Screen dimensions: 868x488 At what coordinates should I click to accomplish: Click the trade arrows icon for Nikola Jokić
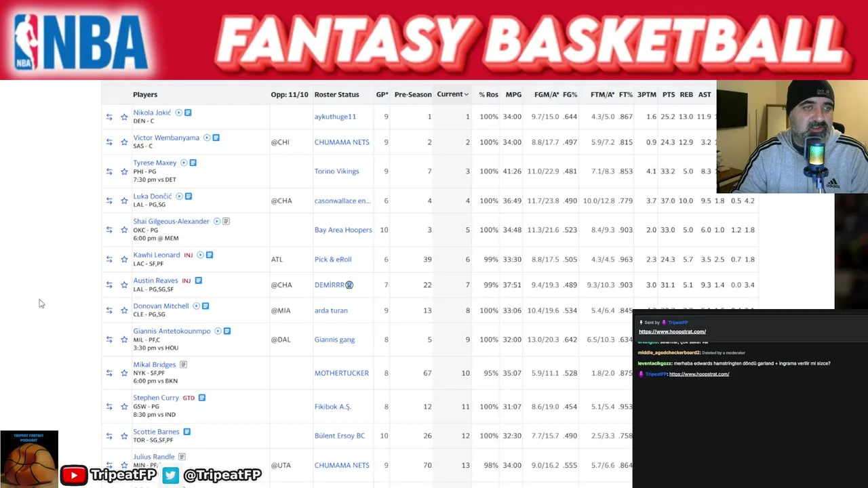[x=109, y=117]
